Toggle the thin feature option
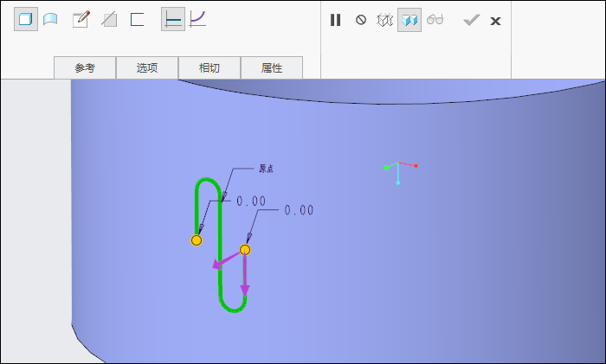Image resolution: width=606 pixels, height=364 pixels. (x=137, y=19)
